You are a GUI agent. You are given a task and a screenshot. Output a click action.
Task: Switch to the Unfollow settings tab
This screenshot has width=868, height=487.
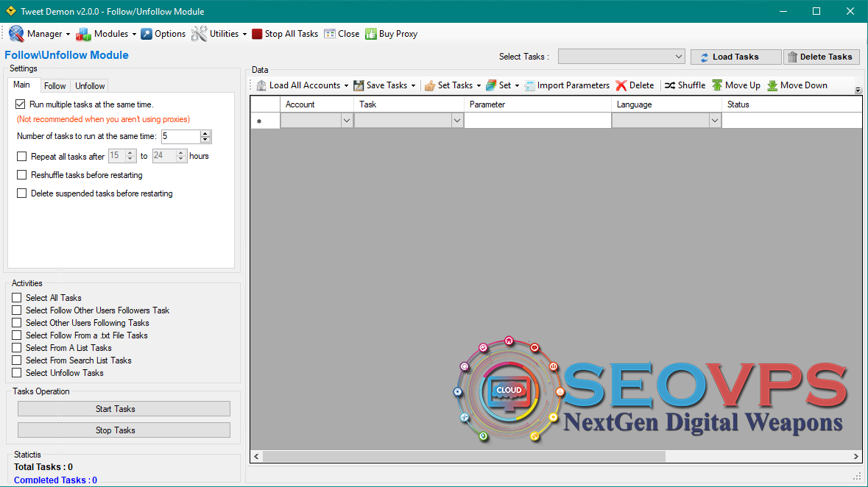click(x=90, y=86)
